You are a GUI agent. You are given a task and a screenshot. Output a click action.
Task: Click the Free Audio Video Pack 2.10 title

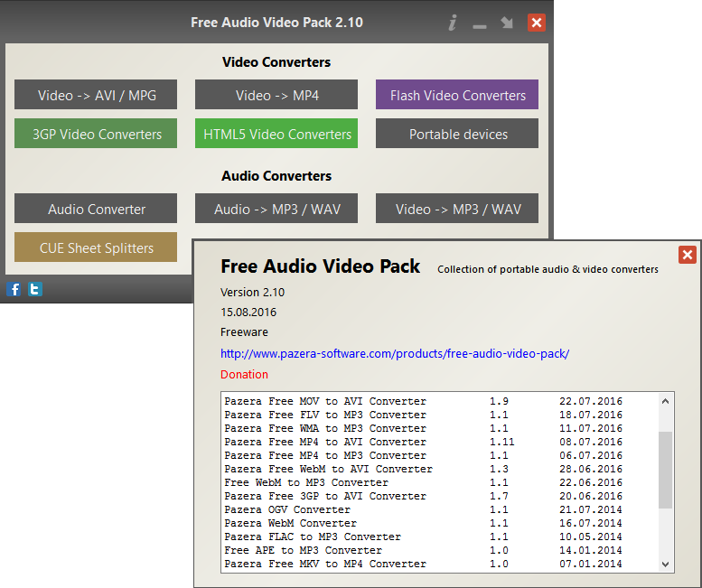tap(276, 23)
